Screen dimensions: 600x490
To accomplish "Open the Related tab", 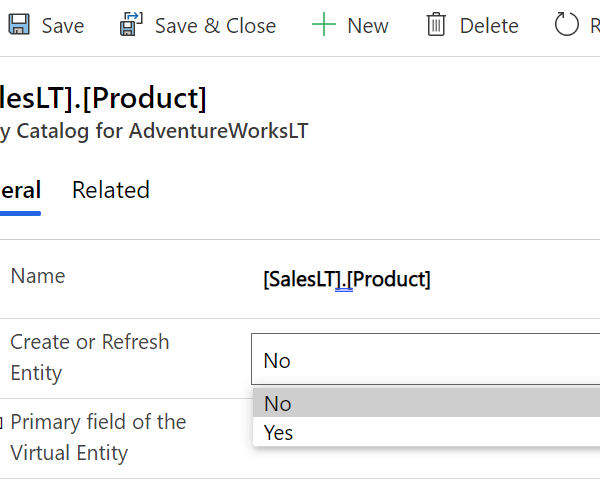I will coord(111,190).
